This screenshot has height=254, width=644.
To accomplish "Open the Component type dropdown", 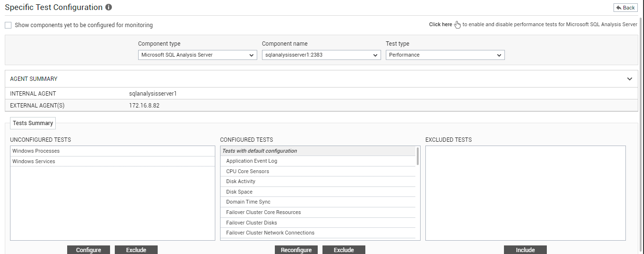I will [198, 55].
